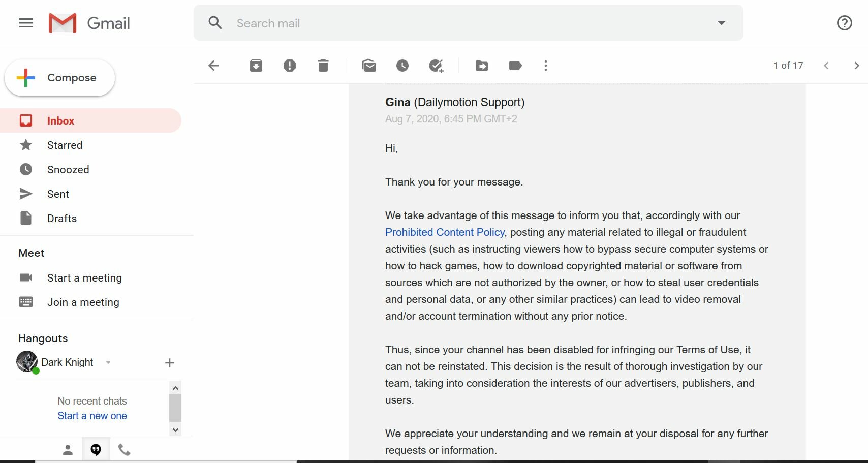Click the Meet section heading
The width and height of the screenshot is (868, 463).
(32, 253)
